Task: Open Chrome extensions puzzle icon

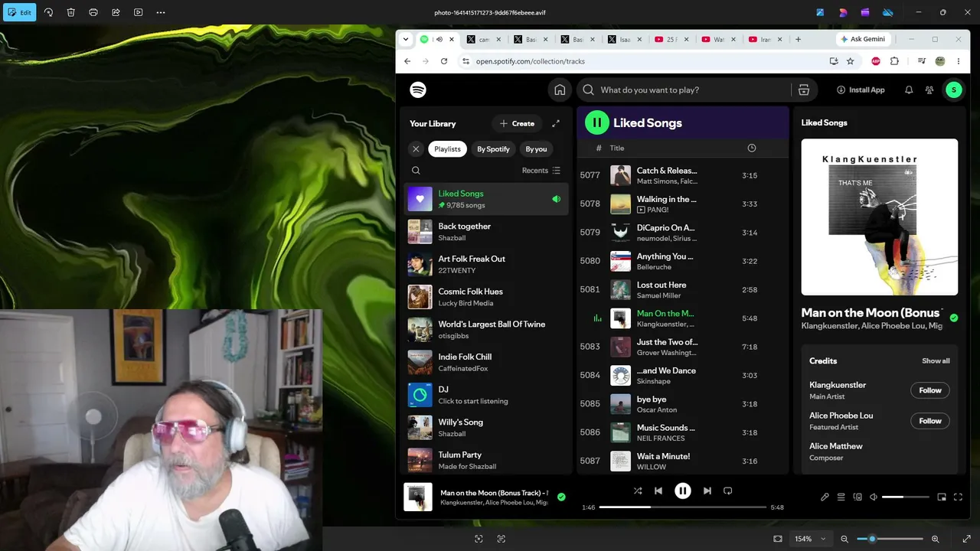Action: [894, 61]
